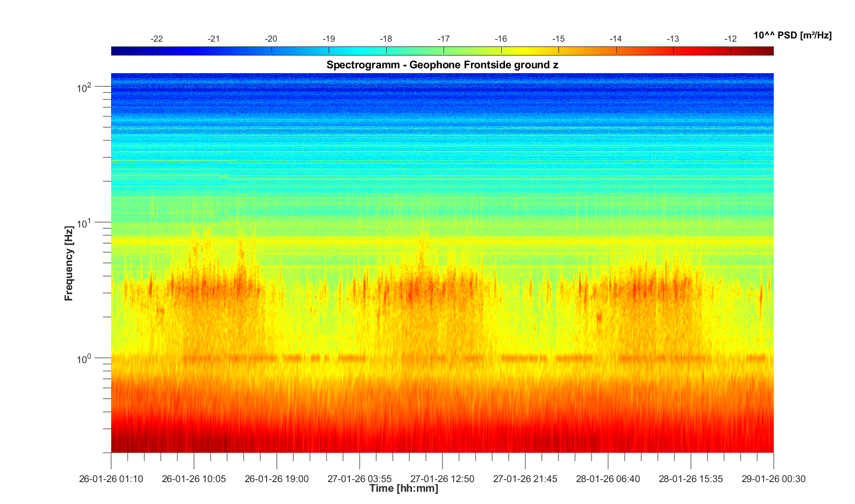Image resolution: width=855 pixels, height=504 pixels.
Task: Click the 26-01-26 01:10 time label
Action: pos(111,479)
